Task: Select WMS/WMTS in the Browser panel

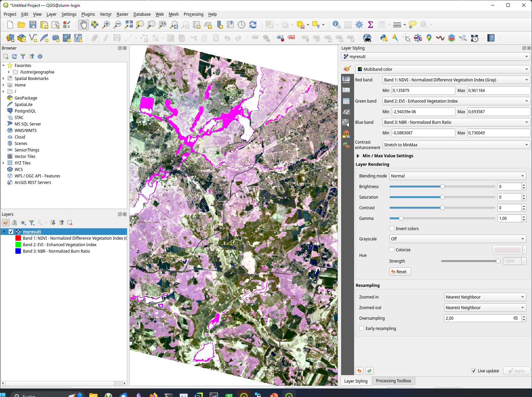Action: coord(25,130)
